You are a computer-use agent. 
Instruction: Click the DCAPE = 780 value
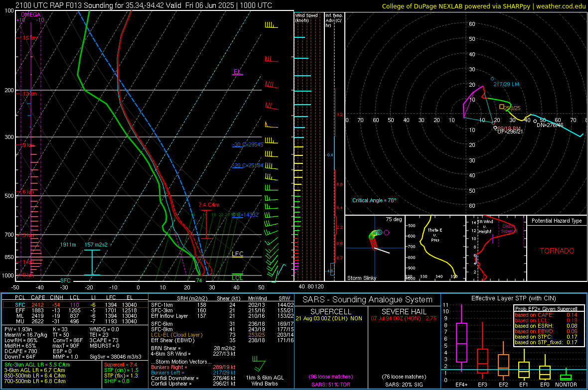pos(20,351)
